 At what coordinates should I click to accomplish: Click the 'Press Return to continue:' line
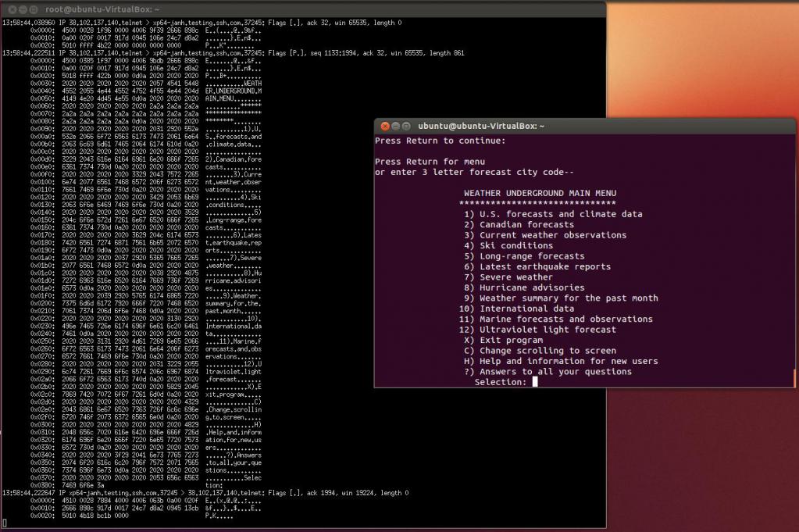click(441, 141)
